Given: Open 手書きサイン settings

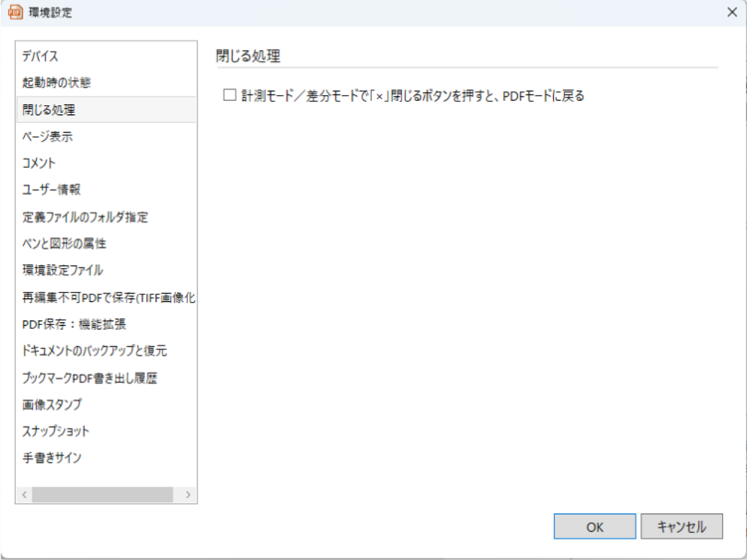Looking at the screenshot, I should [52, 458].
